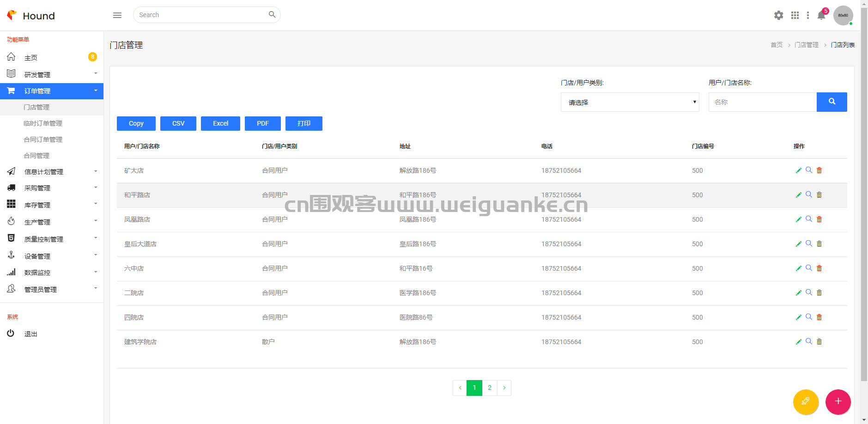
Task: Click the edit pencil for 矿大店 row
Action: click(799, 170)
